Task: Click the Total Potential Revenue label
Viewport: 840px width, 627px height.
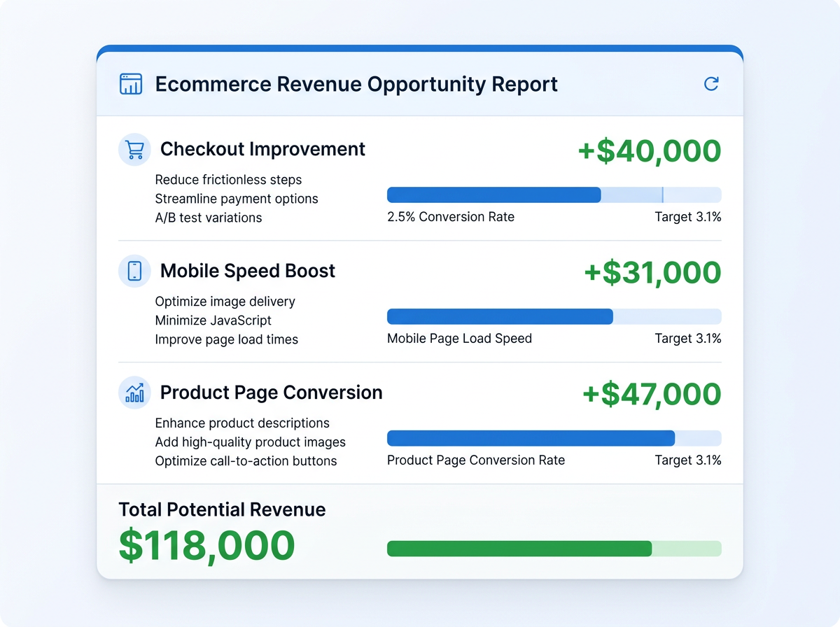Action: (x=222, y=509)
